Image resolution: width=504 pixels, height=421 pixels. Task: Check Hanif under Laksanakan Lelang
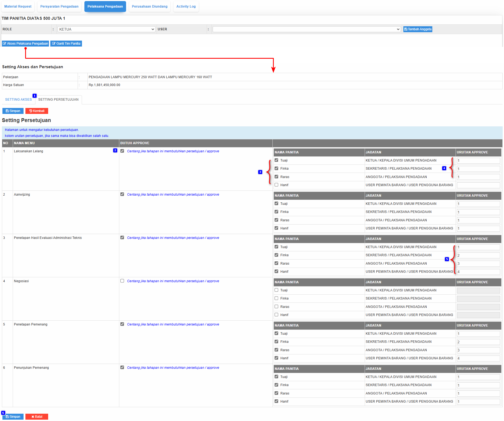(x=276, y=185)
